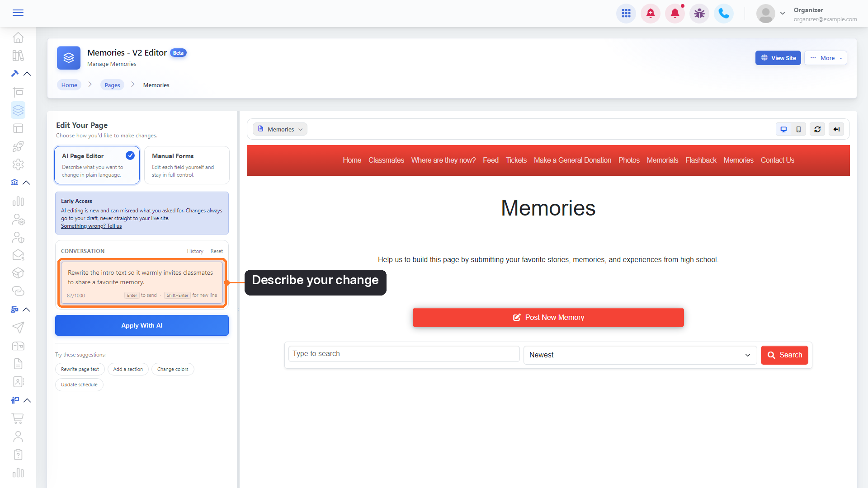Open the hamburger menu icon
Image resolution: width=868 pixels, height=488 pixels.
[x=18, y=13]
